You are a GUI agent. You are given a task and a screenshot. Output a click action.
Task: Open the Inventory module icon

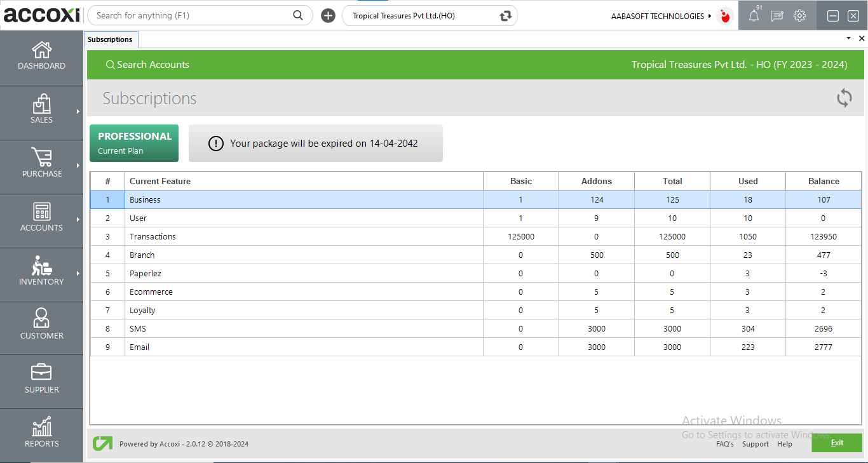(42, 265)
